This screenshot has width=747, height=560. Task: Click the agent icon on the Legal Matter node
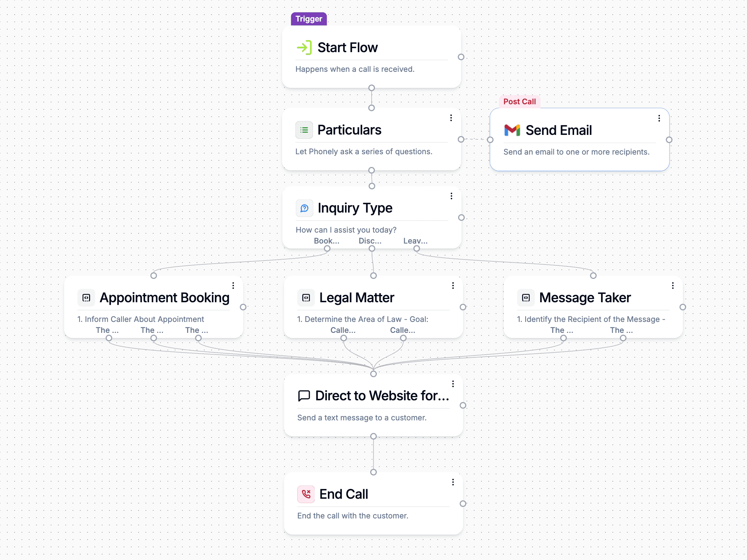click(x=306, y=297)
